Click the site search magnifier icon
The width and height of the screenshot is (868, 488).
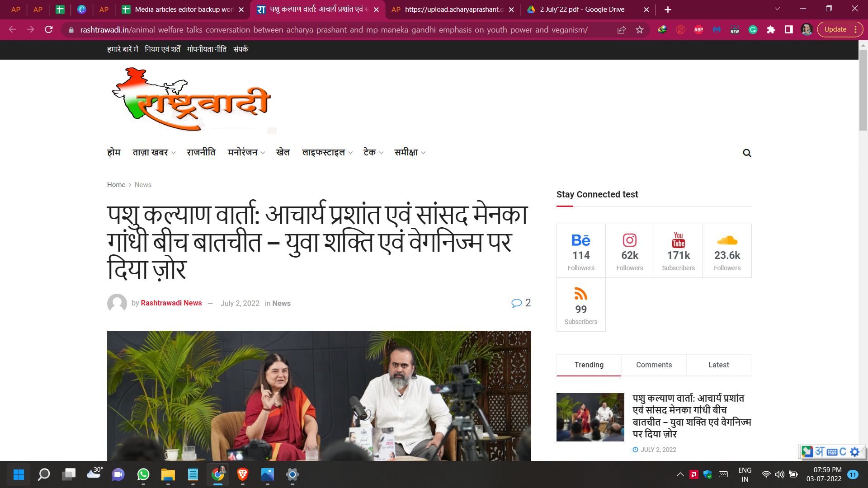pos(747,153)
